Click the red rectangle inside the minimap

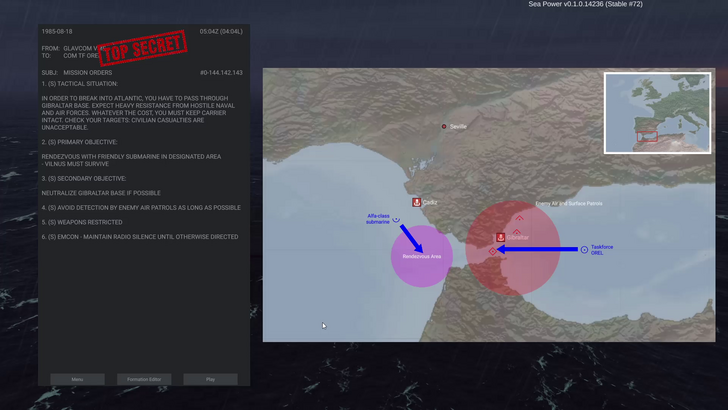(647, 136)
